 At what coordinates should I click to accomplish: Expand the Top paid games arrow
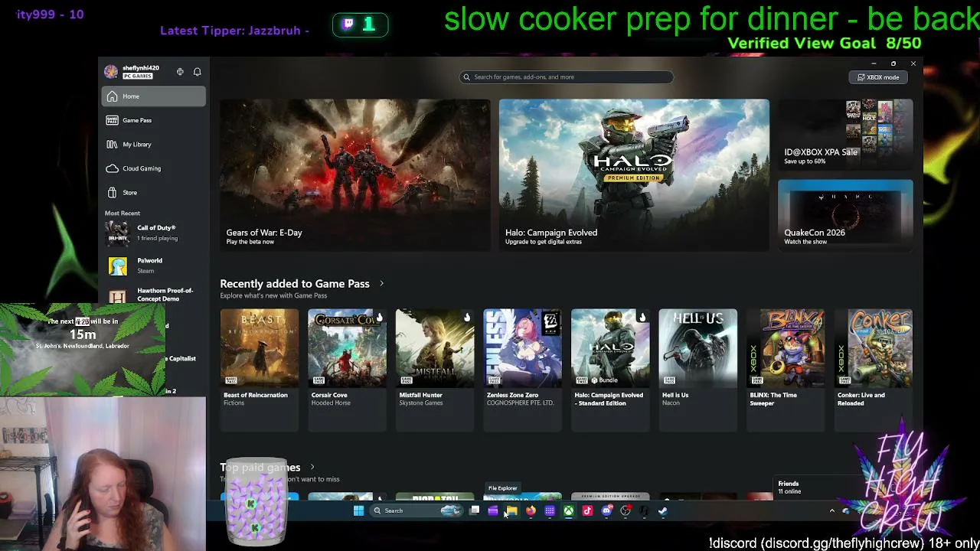tap(312, 468)
